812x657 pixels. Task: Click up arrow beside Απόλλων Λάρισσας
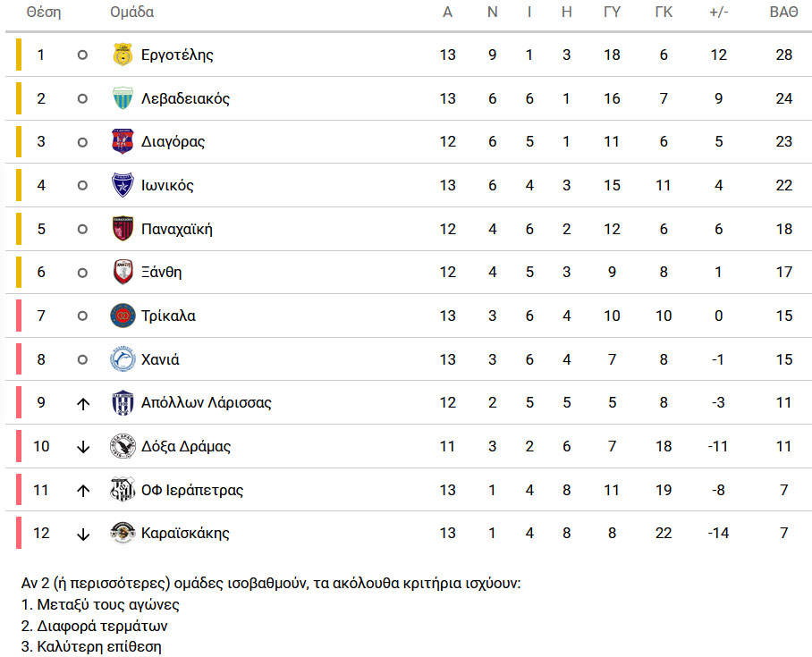point(82,403)
